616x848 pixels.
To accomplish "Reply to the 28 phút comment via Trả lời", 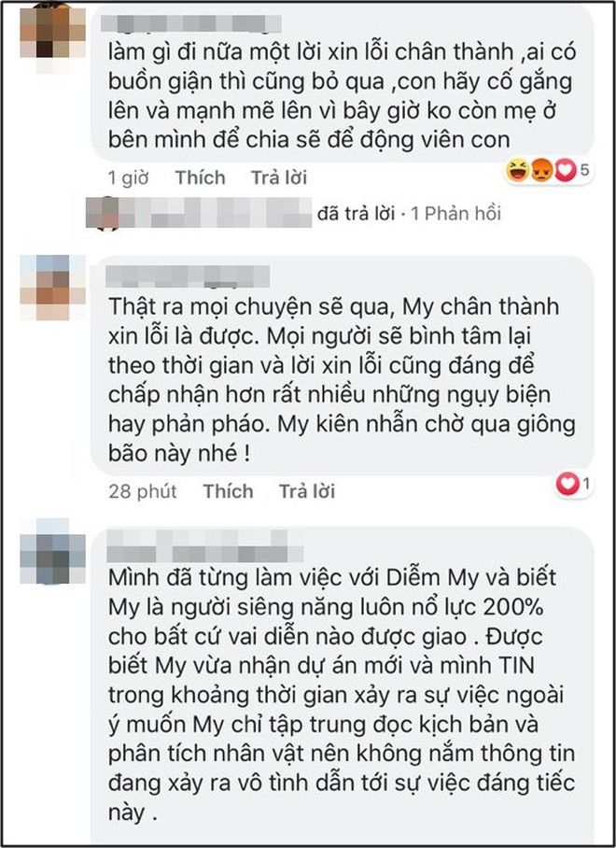I will (x=307, y=491).
